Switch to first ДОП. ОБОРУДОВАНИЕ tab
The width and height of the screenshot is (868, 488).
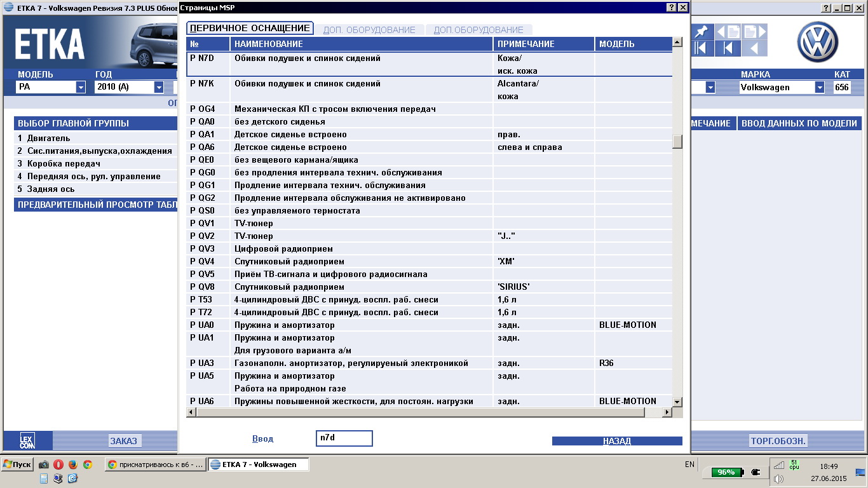pos(369,30)
